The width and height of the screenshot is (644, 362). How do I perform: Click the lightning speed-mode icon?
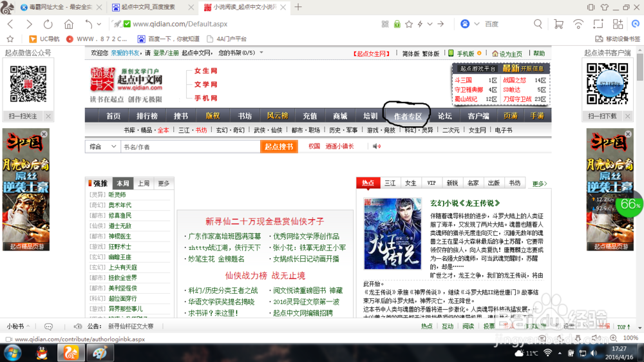(420, 24)
